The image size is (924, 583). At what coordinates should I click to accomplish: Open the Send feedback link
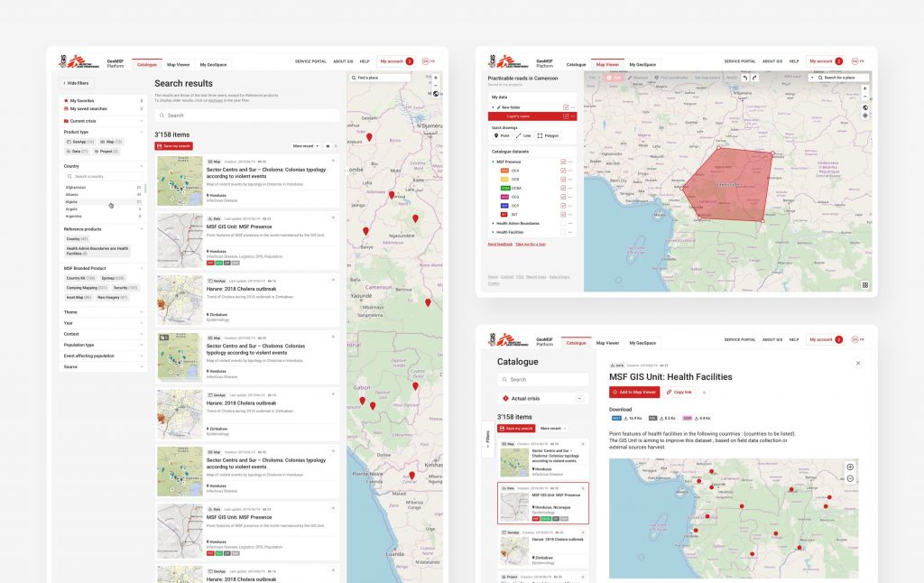(500, 244)
